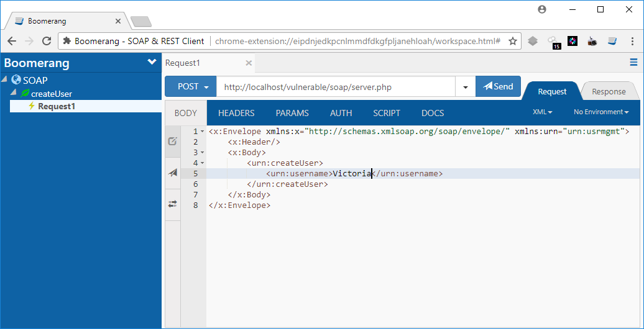Bookmark the page with the star icon
The width and height of the screenshot is (644, 329).
[512, 41]
